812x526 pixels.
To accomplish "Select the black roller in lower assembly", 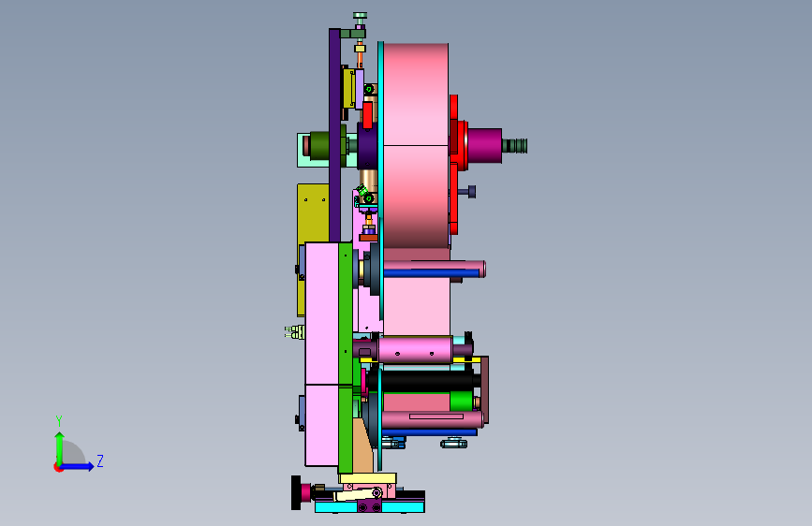I will tap(422, 381).
